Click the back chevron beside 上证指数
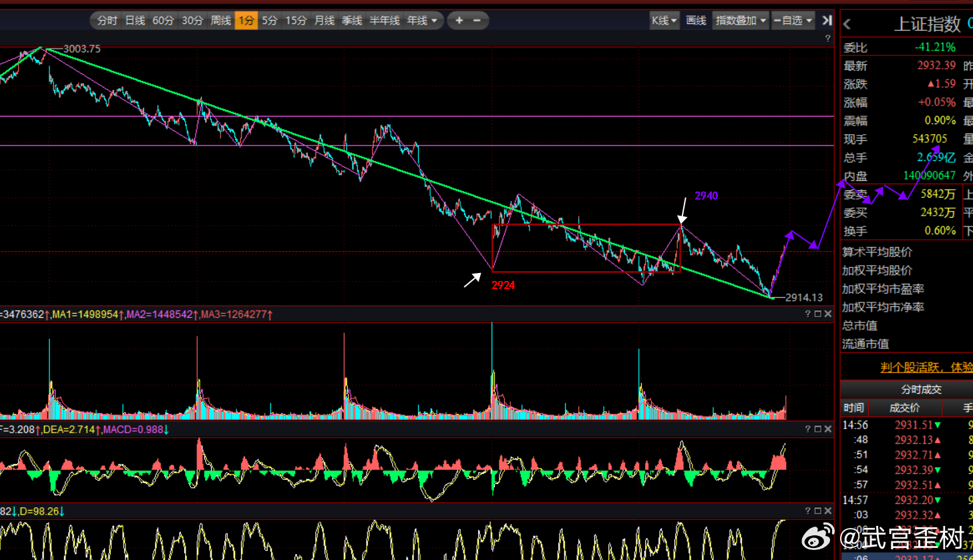The image size is (973, 560). (x=847, y=25)
